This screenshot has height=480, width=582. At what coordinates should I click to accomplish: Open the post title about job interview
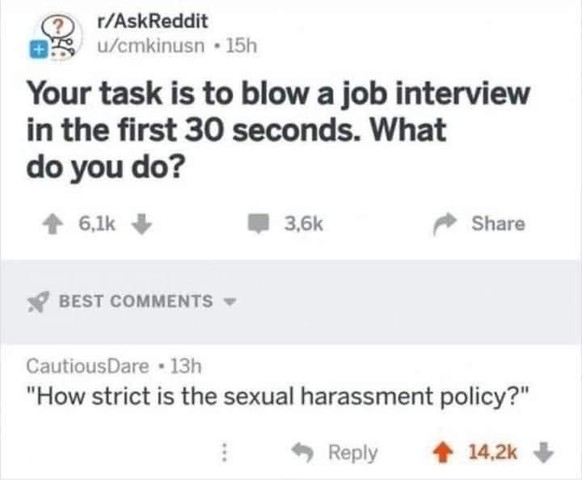tap(278, 130)
